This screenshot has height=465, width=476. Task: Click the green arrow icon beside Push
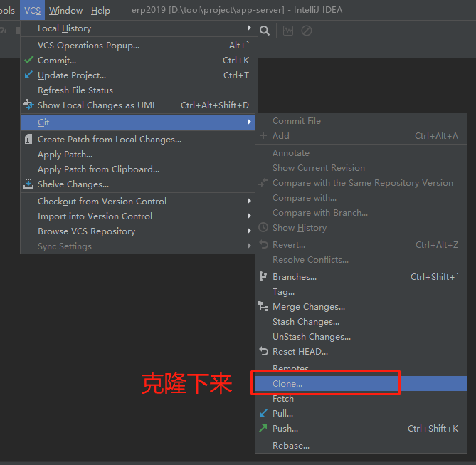(x=263, y=428)
